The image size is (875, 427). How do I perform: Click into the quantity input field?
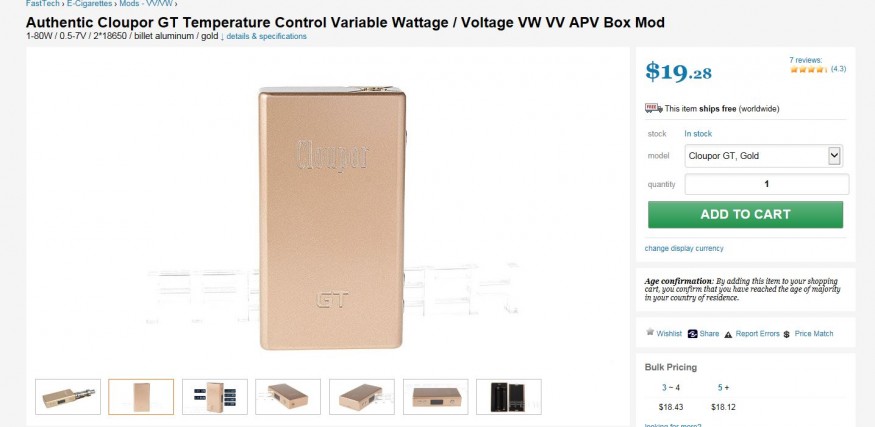coord(767,184)
